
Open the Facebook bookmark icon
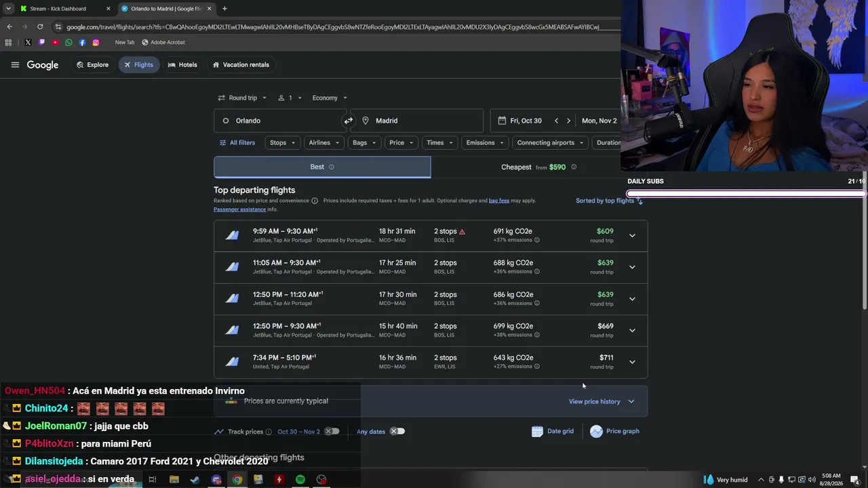click(82, 42)
